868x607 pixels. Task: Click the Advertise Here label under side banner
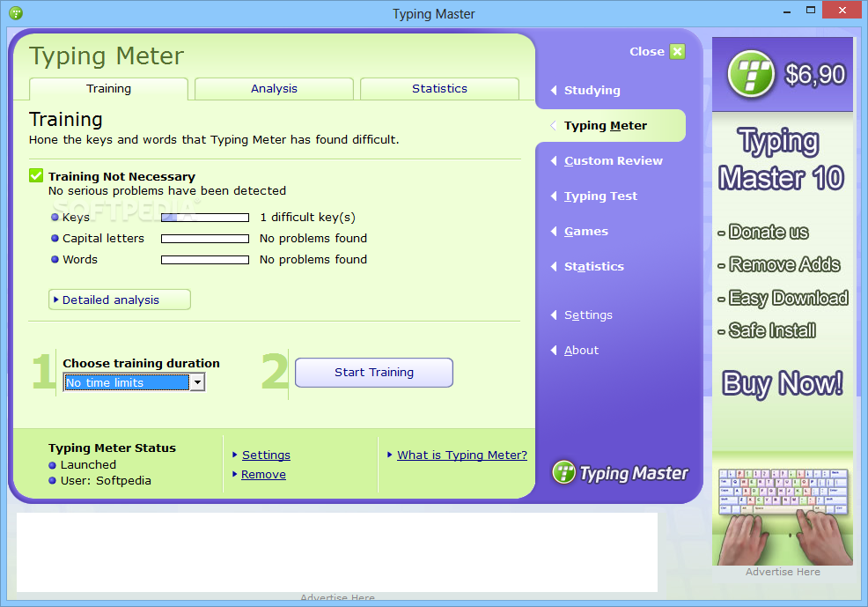point(783,572)
